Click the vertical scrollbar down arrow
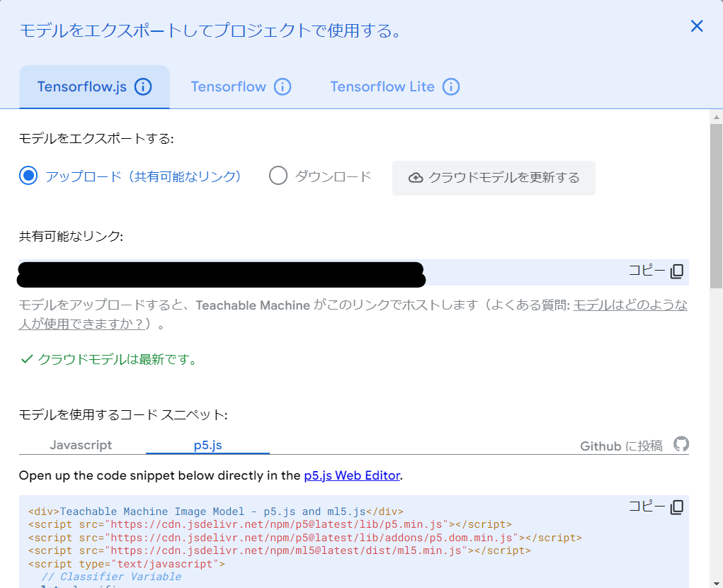Image resolution: width=723 pixels, height=588 pixels. (716, 582)
